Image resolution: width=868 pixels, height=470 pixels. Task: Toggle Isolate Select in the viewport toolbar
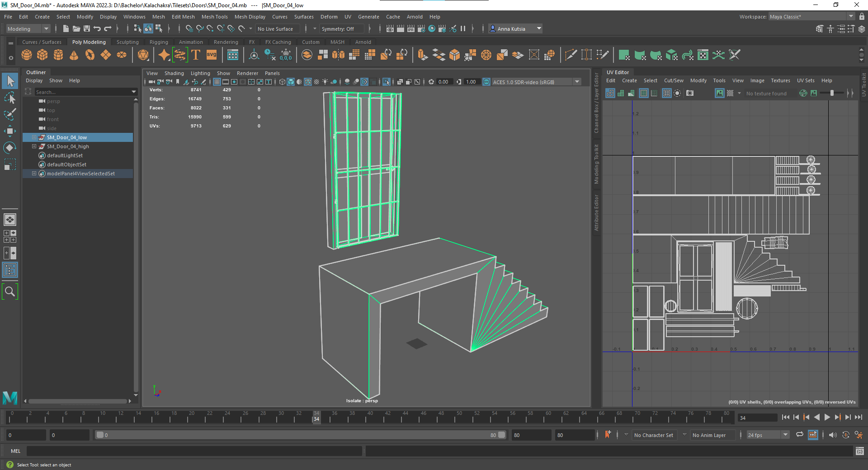click(x=387, y=82)
